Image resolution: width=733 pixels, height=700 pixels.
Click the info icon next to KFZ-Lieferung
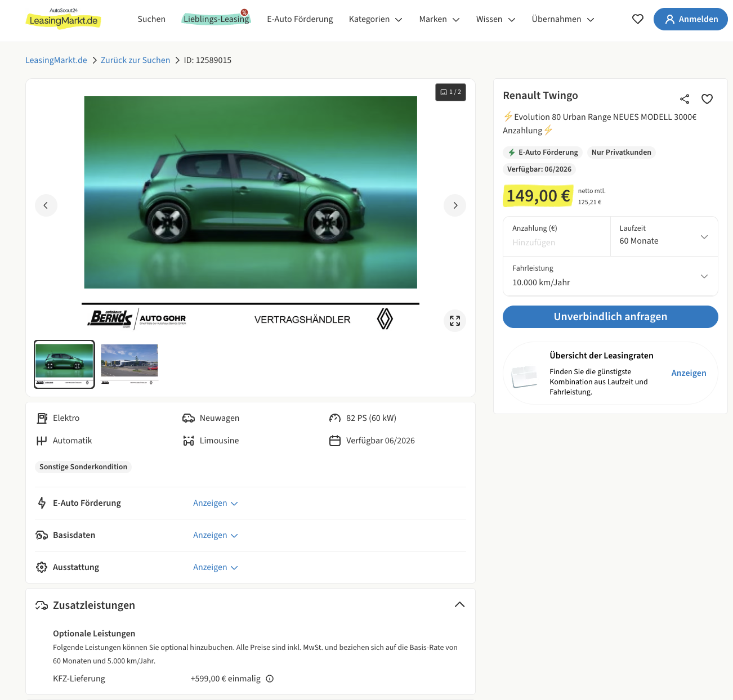(270, 679)
